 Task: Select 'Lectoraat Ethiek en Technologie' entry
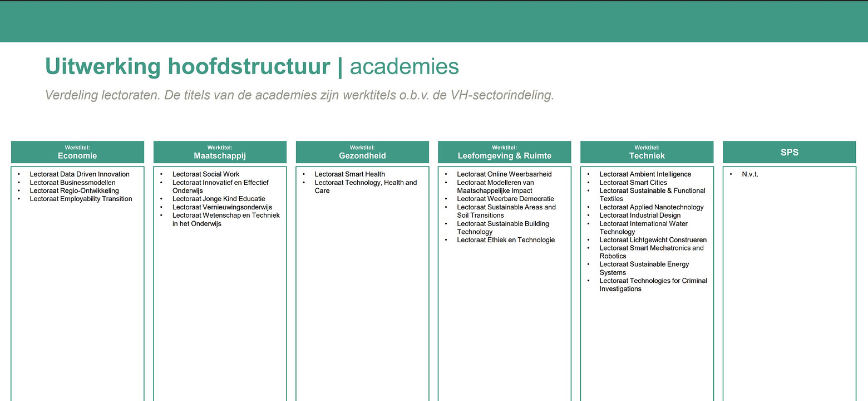pyautogui.click(x=506, y=240)
